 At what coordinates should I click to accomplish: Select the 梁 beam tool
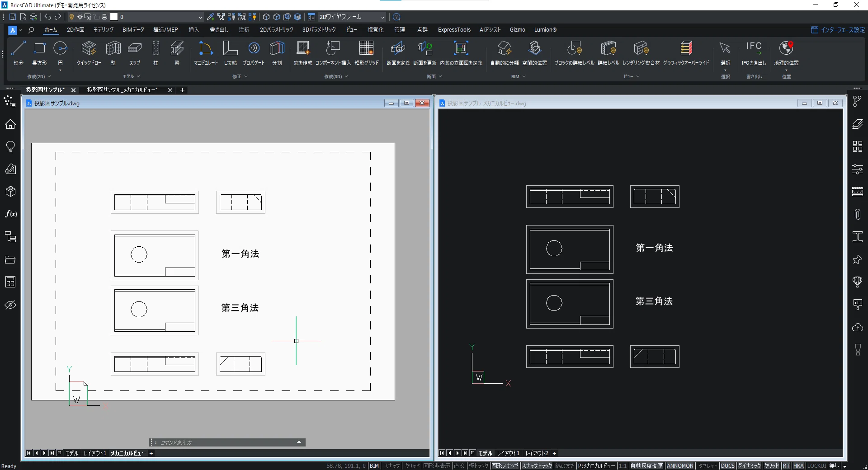click(177, 53)
